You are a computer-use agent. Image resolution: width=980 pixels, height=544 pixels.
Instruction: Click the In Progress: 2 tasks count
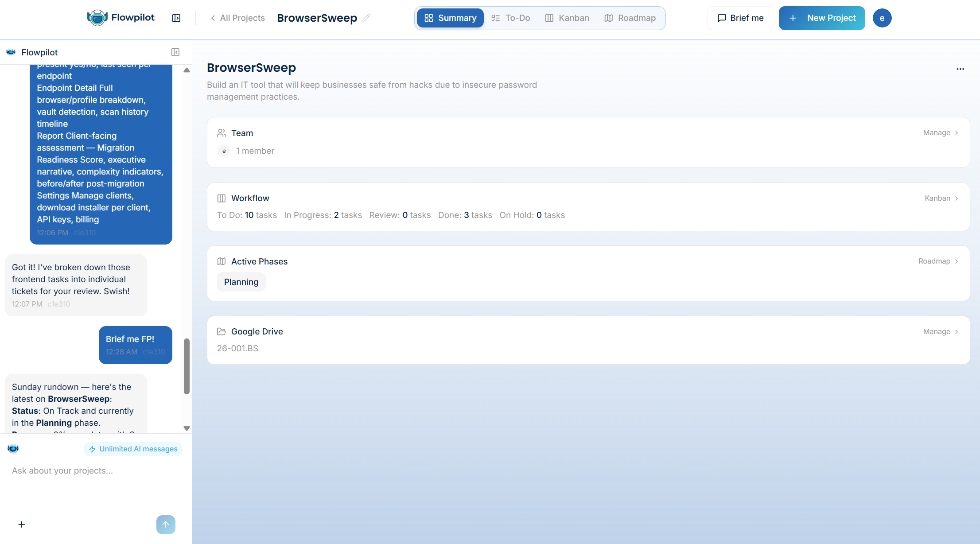pos(323,215)
